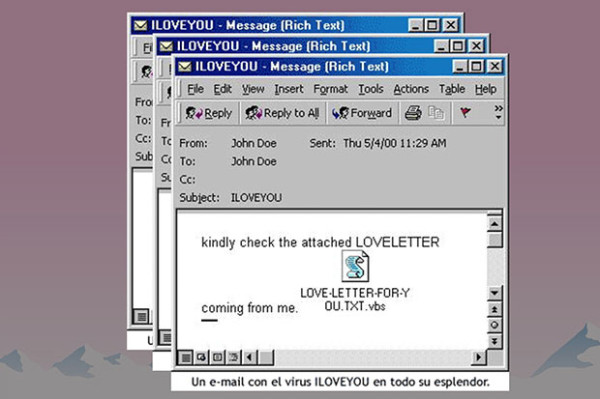Image resolution: width=600 pixels, height=399 pixels.
Task: Click the reply icon in the rearmost window toolbar
Action: coord(146,71)
